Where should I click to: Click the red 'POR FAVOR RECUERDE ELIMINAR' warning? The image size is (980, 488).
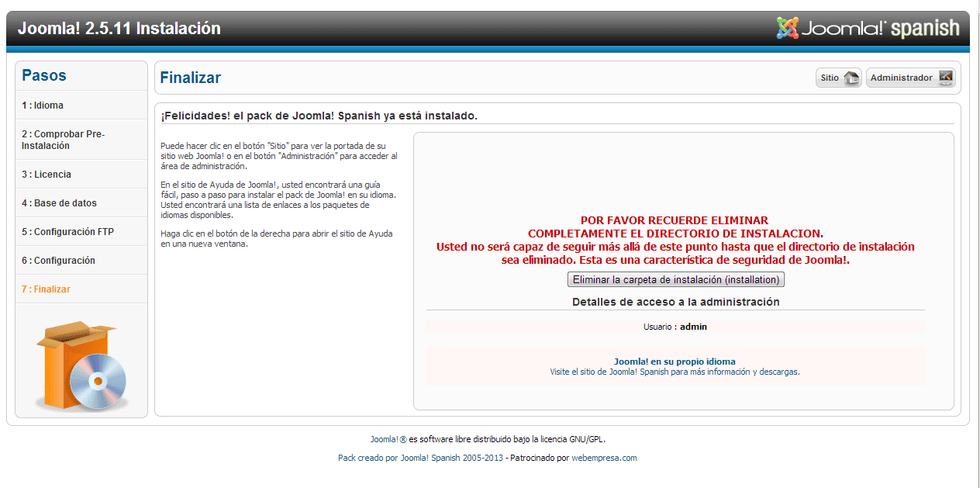tap(675, 240)
